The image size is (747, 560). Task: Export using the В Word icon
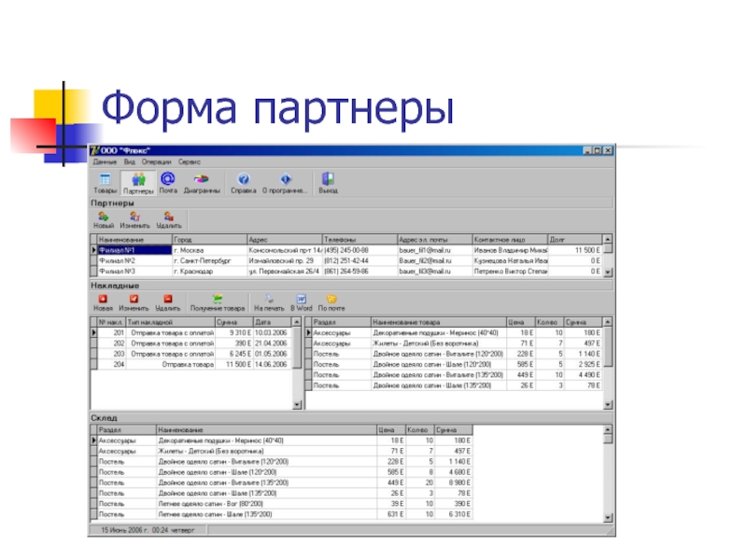(301, 302)
